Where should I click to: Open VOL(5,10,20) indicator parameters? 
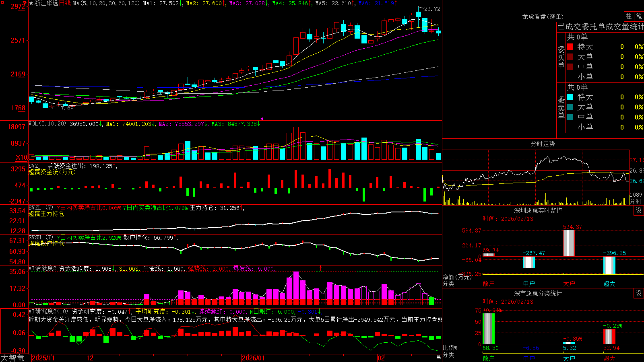[x=47, y=123]
